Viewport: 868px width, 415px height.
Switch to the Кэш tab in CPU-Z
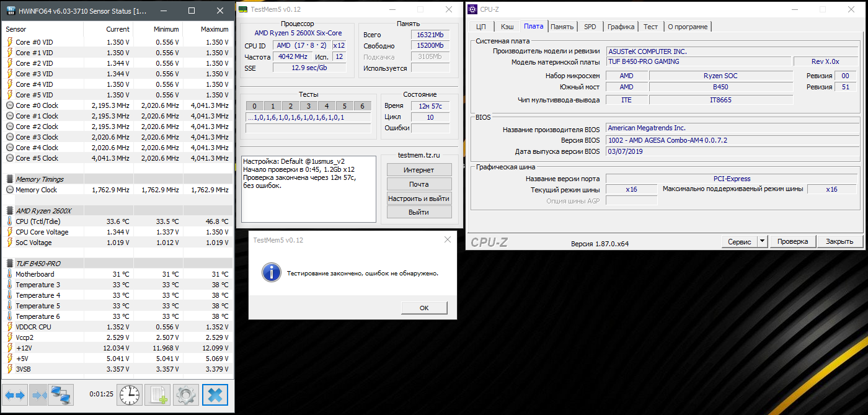(507, 27)
